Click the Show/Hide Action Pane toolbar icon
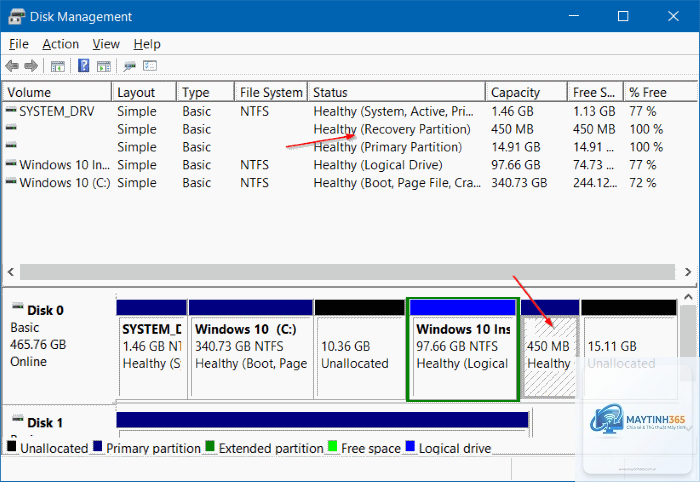Screen dimensions: 700x482 [x=104, y=66]
